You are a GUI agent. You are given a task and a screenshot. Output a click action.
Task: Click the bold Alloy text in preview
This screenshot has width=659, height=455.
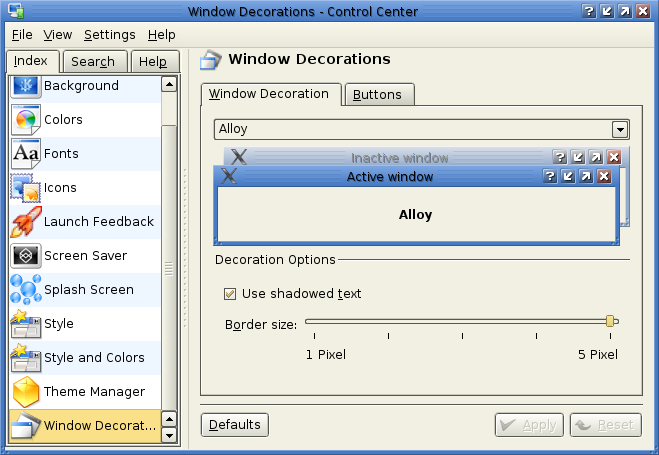tap(415, 215)
